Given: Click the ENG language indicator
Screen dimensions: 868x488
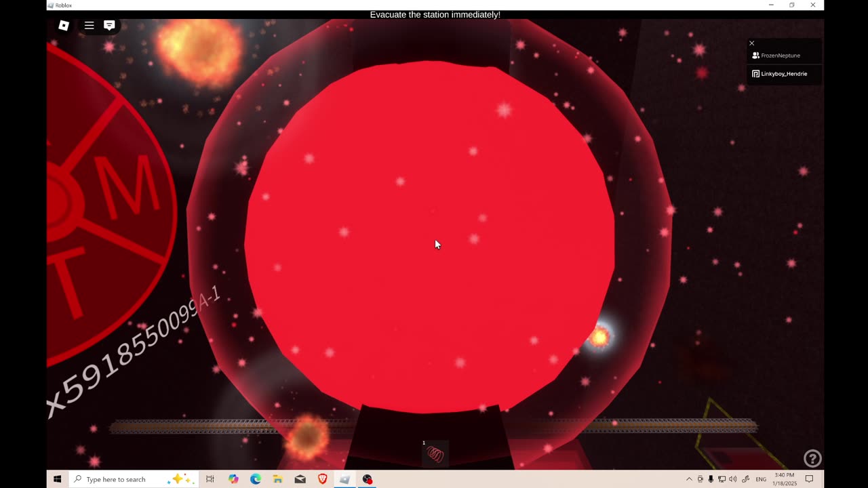Looking at the screenshot, I should (x=761, y=479).
